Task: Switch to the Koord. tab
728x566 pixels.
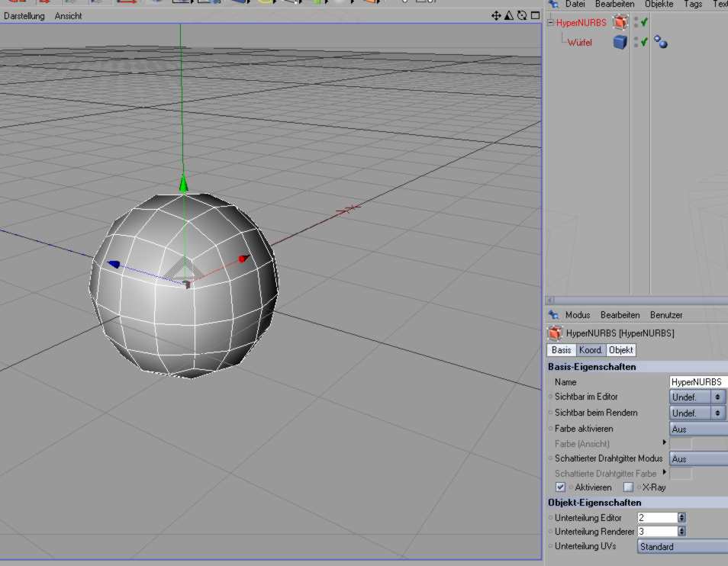Action: point(591,350)
